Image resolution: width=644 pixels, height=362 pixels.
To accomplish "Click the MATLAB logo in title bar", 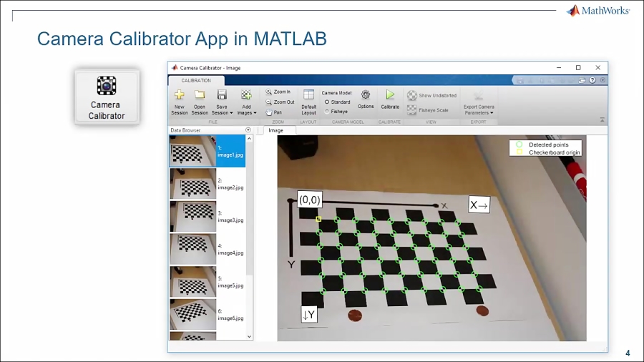I will 175,68.
